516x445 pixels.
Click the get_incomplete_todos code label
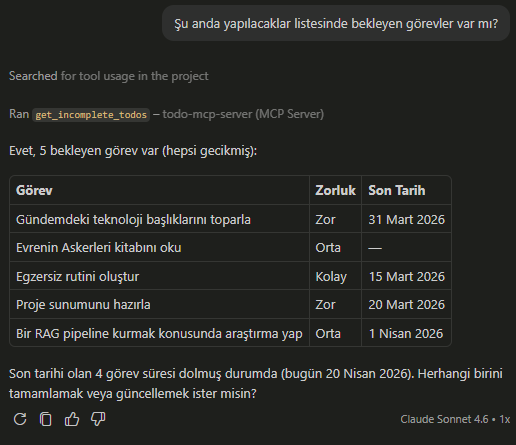[x=91, y=115]
